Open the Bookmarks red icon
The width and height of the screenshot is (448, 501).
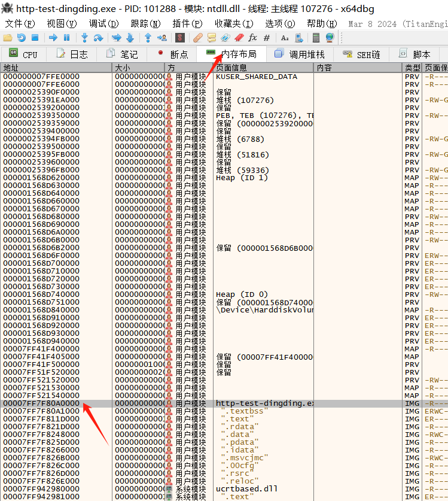[x=239, y=38]
